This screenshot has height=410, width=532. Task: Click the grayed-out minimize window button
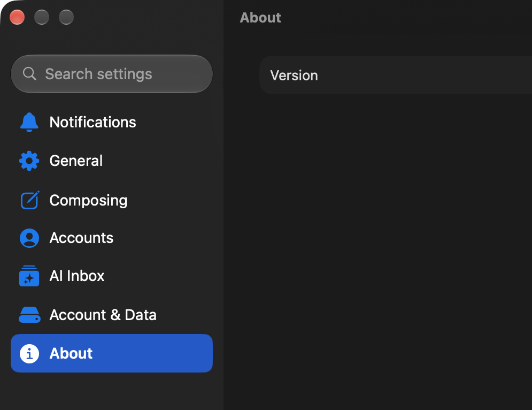(x=42, y=17)
